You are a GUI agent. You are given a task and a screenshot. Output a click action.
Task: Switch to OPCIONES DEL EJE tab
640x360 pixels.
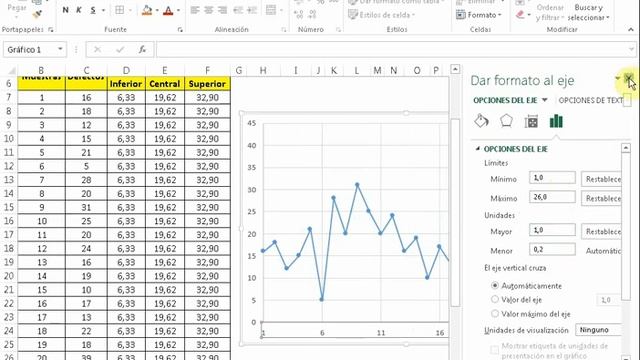coord(505,100)
